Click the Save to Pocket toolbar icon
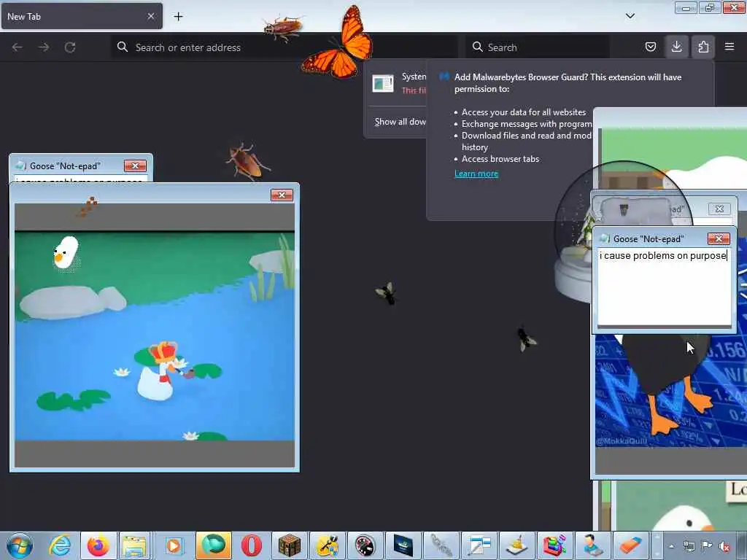 650,47
